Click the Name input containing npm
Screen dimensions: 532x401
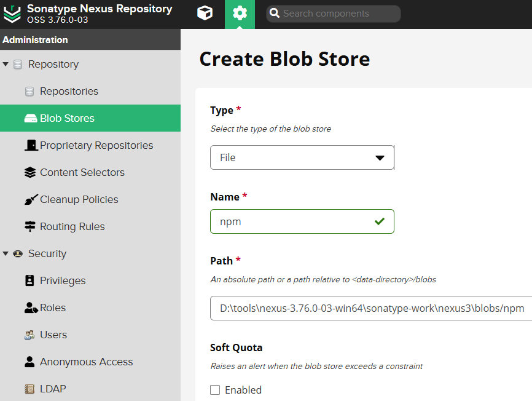tap(302, 221)
